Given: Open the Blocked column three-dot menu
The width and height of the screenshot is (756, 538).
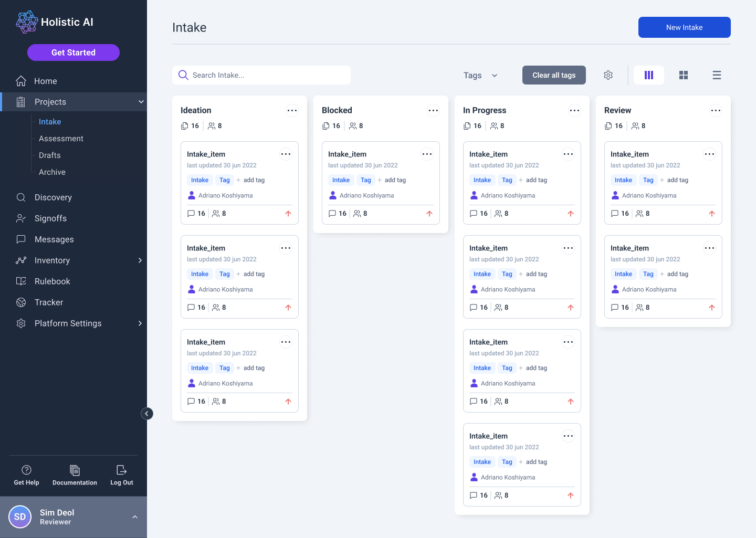Looking at the screenshot, I should coord(433,110).
